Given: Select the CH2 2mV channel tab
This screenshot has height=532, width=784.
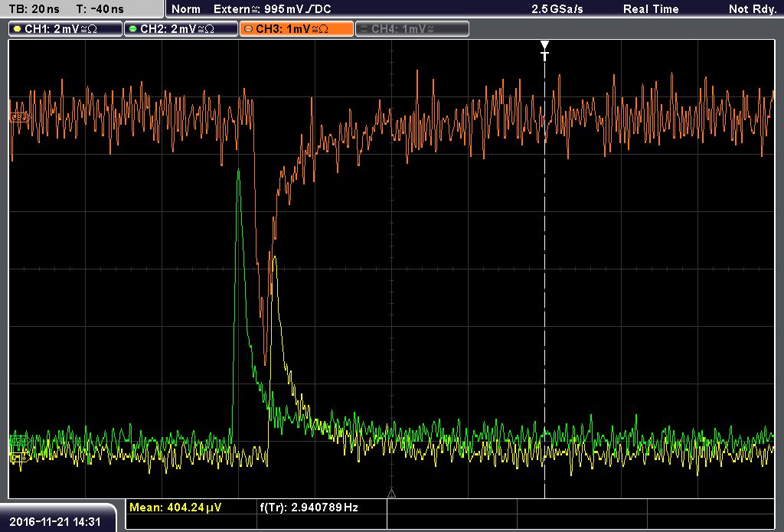Looking at the screenshot, I should (181, 29).
